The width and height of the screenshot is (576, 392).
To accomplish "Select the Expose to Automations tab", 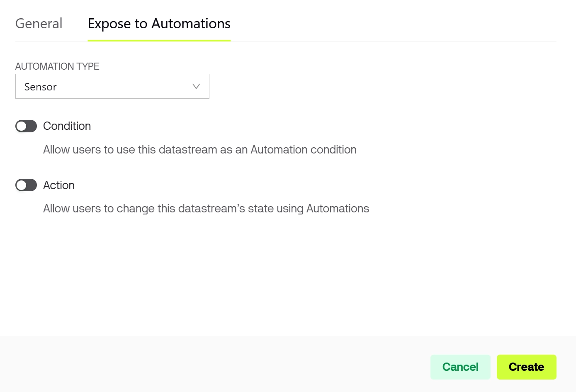I will 159,24.
